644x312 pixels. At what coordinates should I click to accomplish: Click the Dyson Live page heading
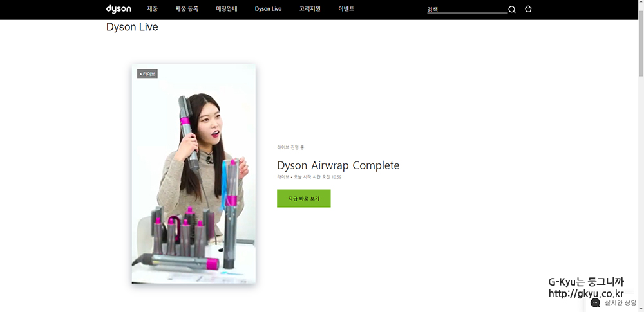[x=132, y=27]
